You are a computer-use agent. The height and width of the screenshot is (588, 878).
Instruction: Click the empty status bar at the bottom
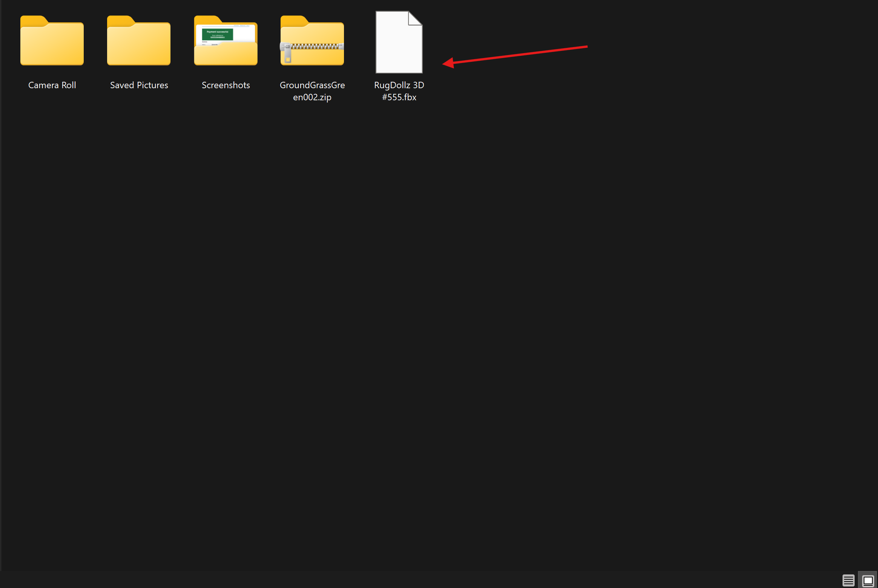(377, 580)
